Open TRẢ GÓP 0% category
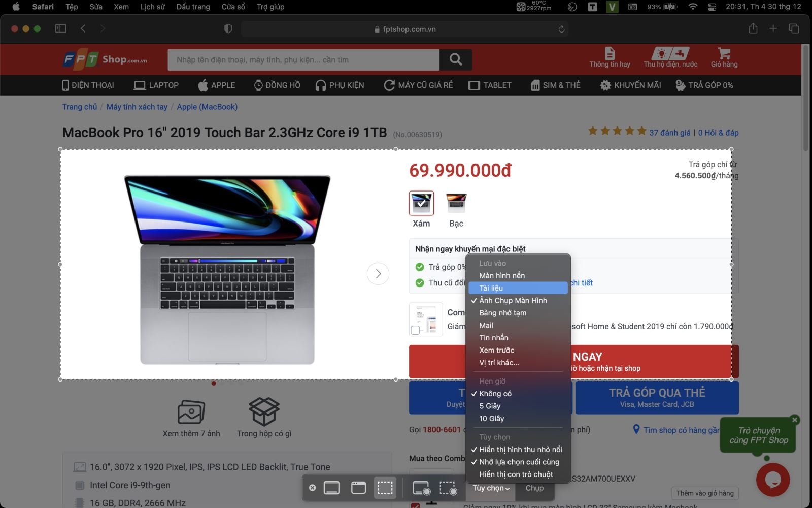 pyautogui.click(x=704, y=85)
